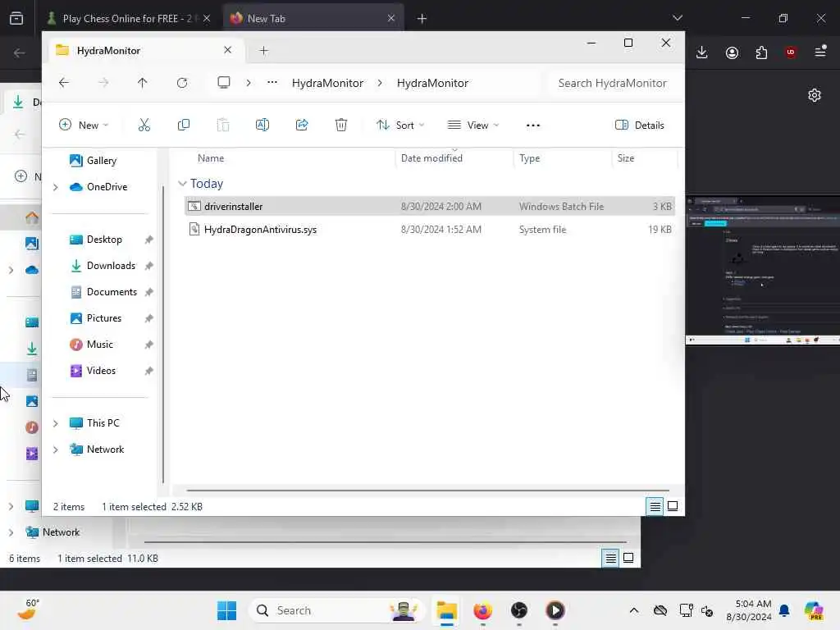
Task: Expand chevron between HydraMonitor breadcrumbs
Action: click(x=380, y=83)
